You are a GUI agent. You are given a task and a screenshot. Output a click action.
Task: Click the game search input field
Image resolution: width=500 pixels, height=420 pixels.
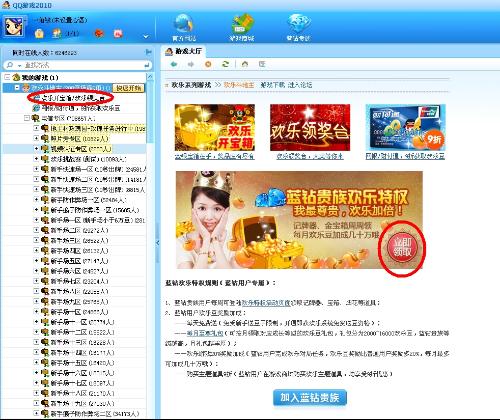(83, 65)
